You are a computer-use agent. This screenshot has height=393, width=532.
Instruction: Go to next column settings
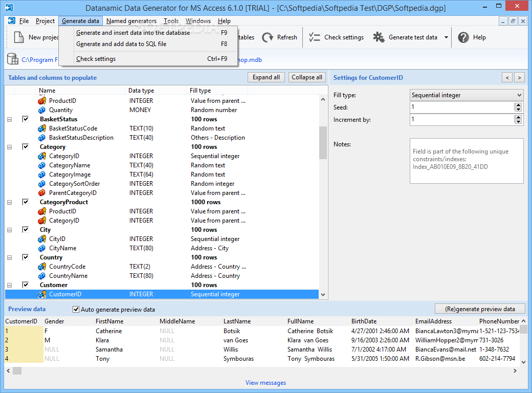coord(519,78)
